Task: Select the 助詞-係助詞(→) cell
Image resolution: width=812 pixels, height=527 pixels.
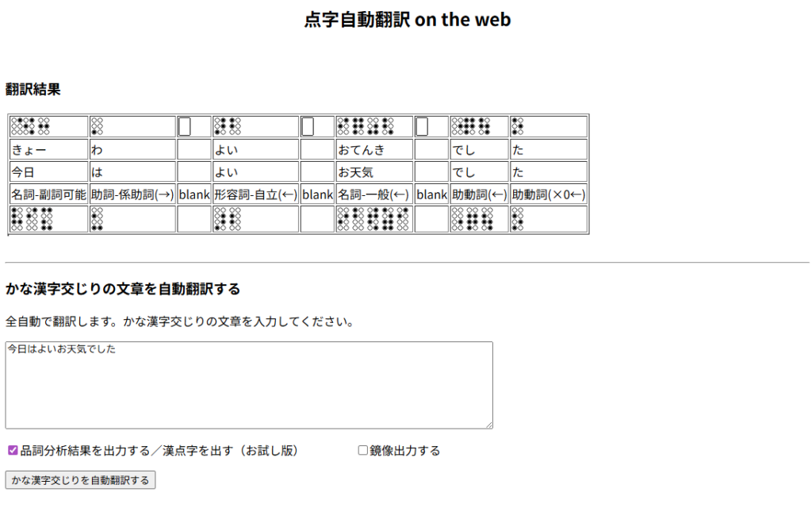Action: point(132,194)
